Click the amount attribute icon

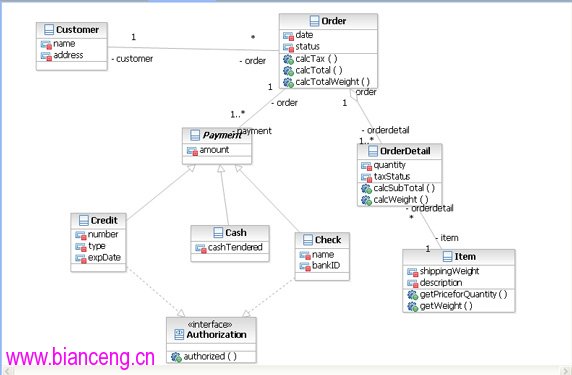pyautogui.click(x=192, y=151)
